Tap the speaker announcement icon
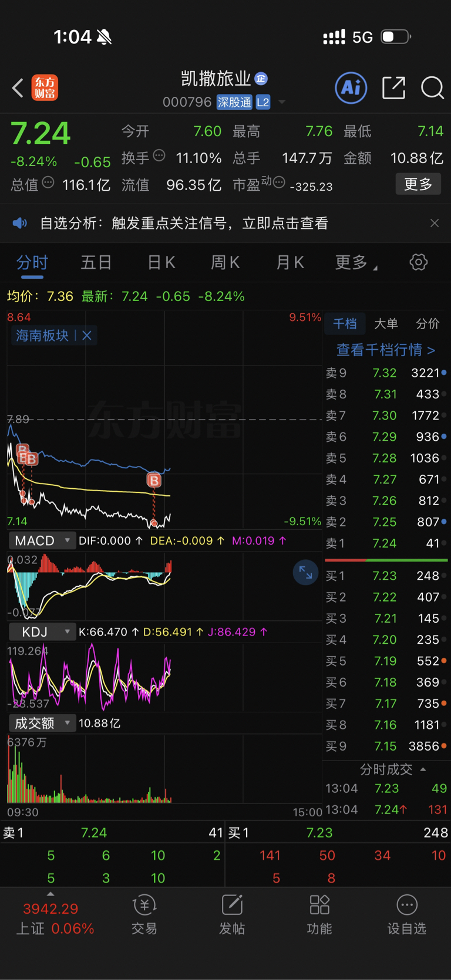This screenshot has height=980, width=451. [x=20, y=223]
